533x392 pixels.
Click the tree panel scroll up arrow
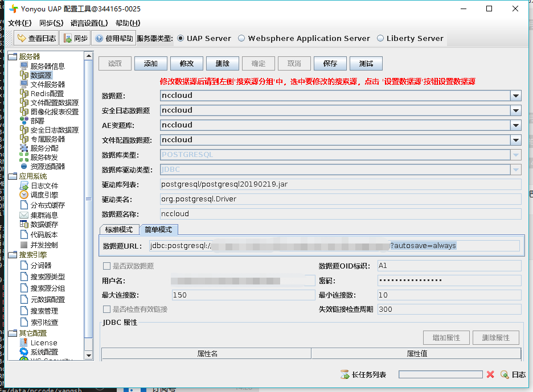point(89,56)
